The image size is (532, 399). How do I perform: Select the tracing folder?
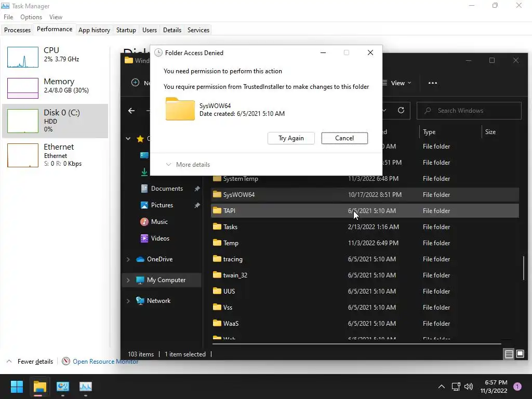click(x=365, y=259)
